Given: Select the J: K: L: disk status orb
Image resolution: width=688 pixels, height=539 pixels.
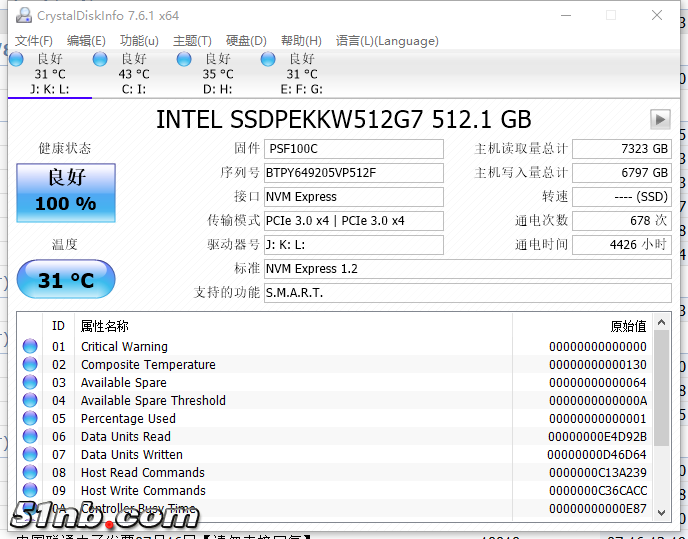Looking at the screenshot, I should [16, 60].
